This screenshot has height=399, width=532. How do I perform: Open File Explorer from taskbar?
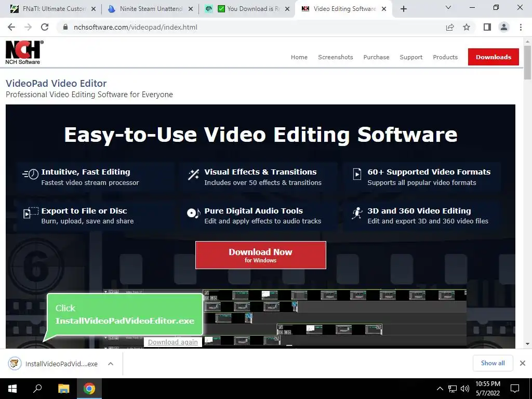[x=63, y=389]
